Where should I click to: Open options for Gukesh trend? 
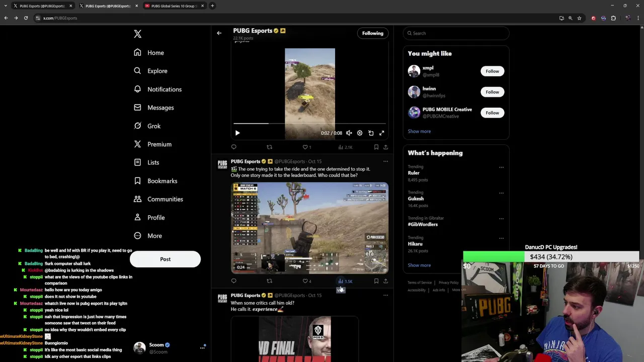tap(501, 193)
